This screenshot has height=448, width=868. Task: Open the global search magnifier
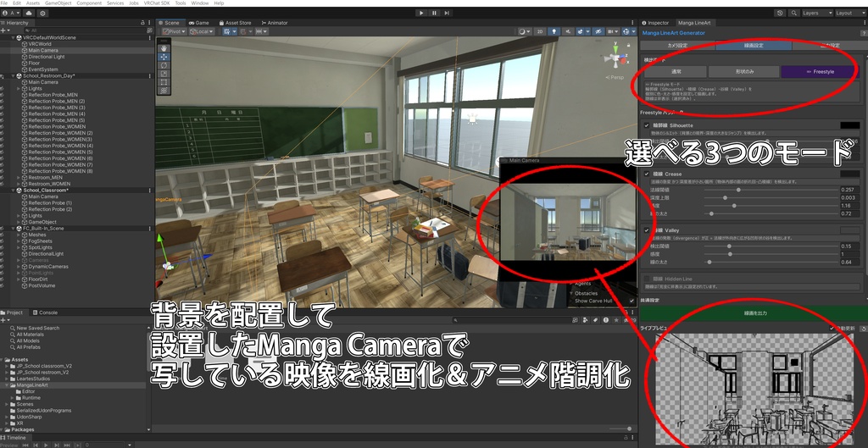(793, 13)
